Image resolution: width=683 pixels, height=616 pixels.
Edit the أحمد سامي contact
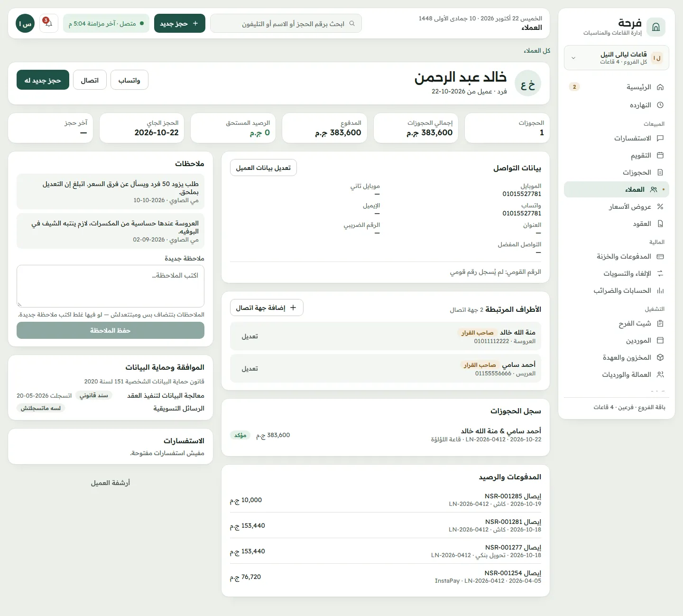coord(250,369)
